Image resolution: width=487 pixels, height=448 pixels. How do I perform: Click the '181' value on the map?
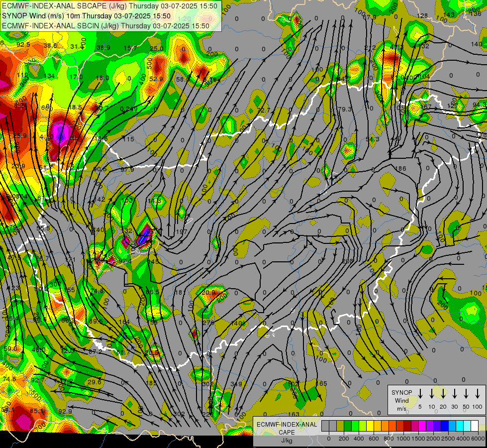[180, 292]
